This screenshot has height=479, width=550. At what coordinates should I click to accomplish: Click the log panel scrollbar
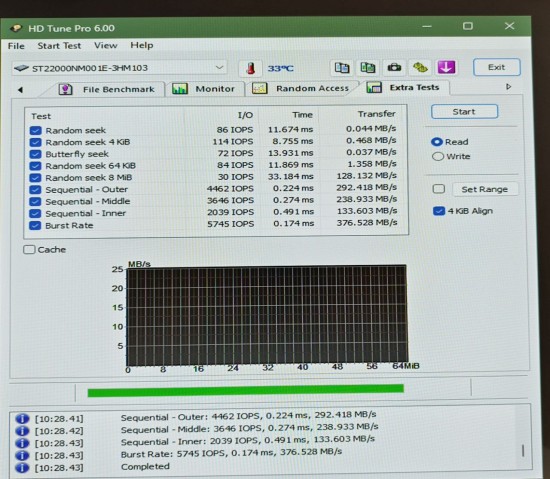point(523,451)
